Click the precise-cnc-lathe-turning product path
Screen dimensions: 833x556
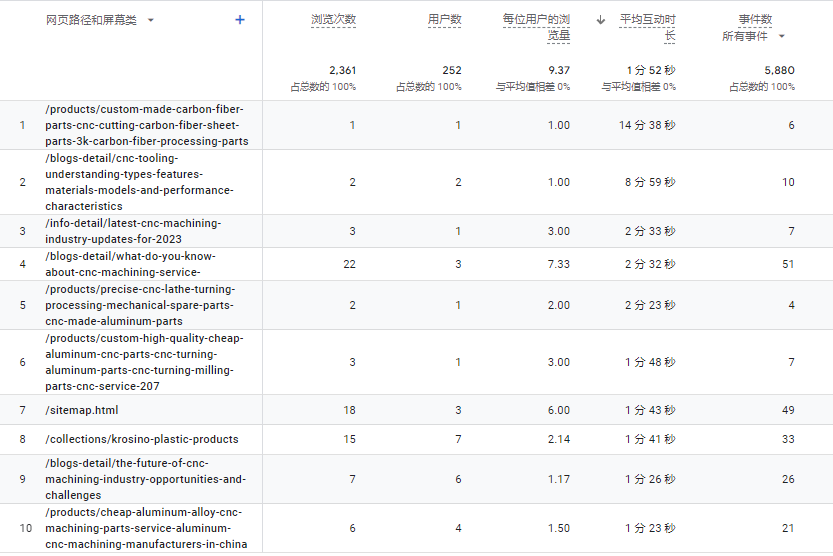(x=140, y=305)
